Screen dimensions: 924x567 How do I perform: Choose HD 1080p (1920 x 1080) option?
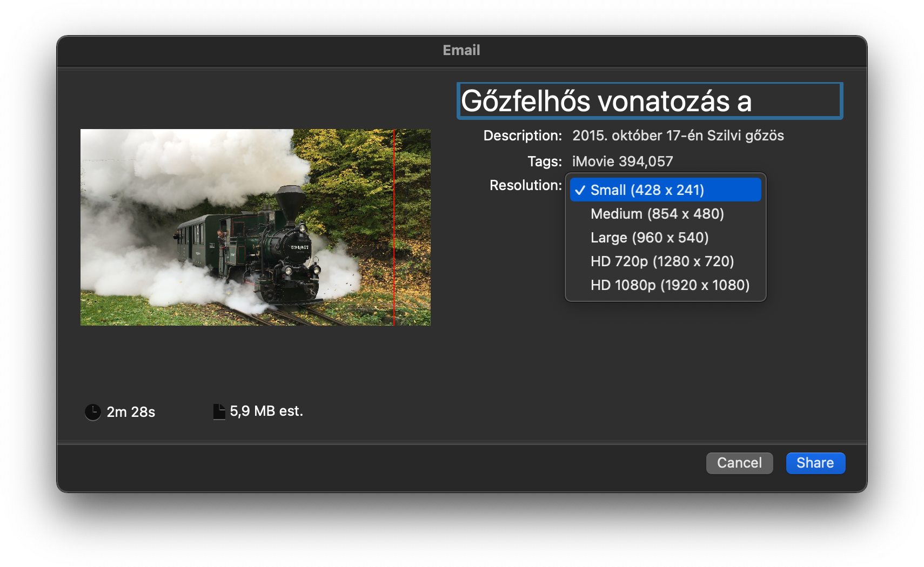tap(665, 285)
